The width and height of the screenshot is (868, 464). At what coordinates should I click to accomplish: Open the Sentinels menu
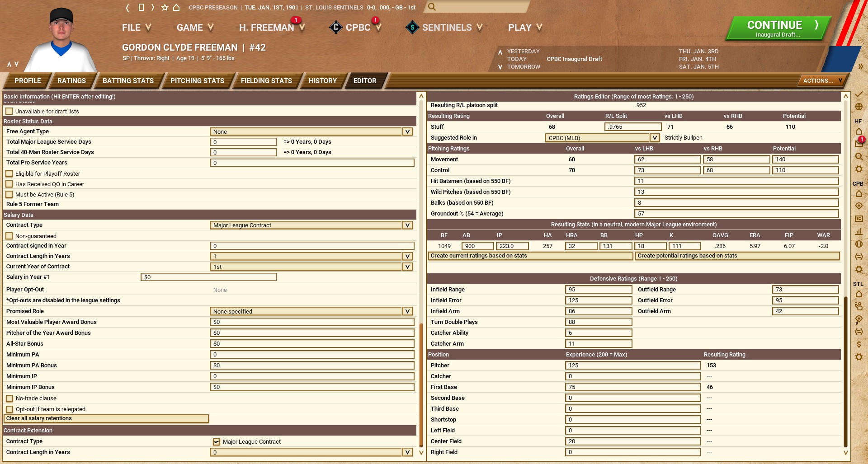[446, 28]
